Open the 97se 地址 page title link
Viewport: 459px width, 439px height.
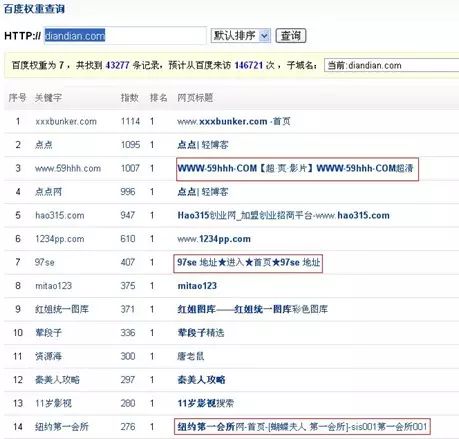pos(249,262)
